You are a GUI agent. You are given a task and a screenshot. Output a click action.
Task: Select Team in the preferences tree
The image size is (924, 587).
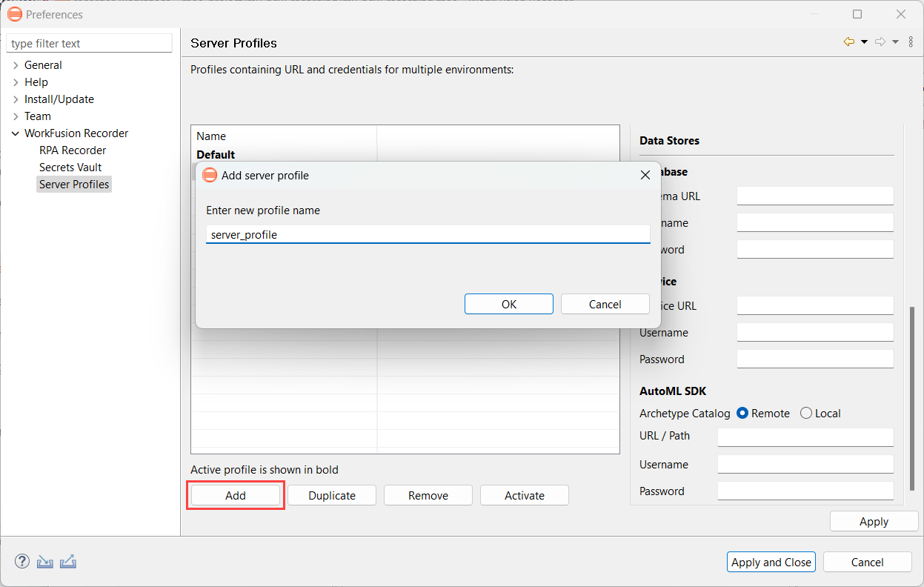38,116
